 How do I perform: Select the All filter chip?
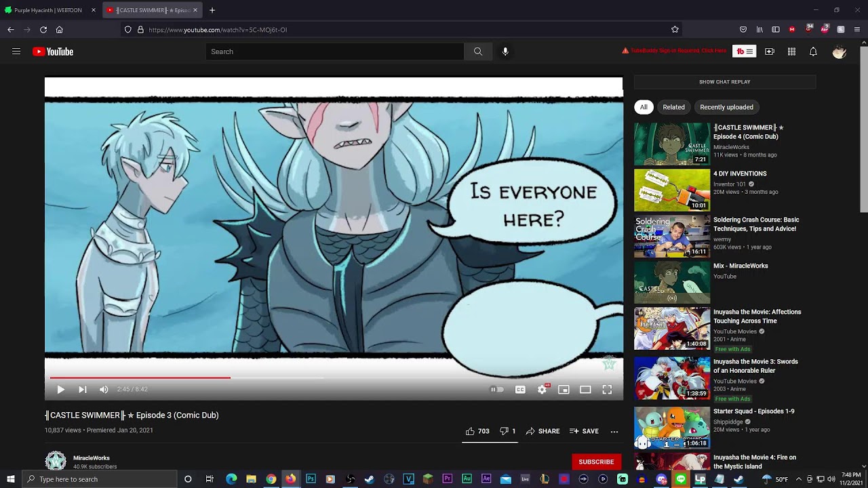pos(644,107)
